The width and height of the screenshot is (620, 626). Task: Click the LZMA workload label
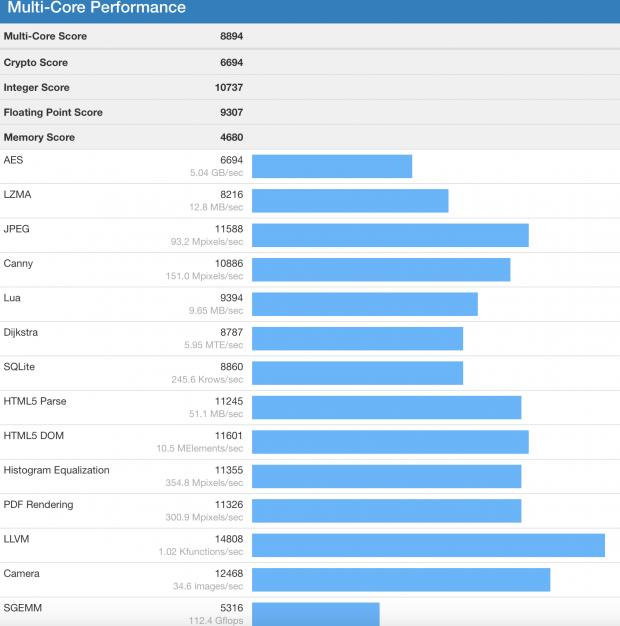coord(17,194)
